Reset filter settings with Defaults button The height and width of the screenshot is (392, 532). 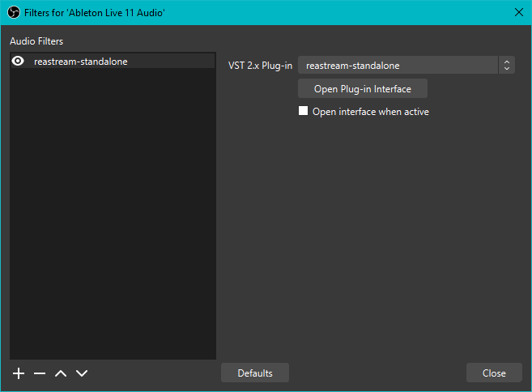tap(255, 373)
